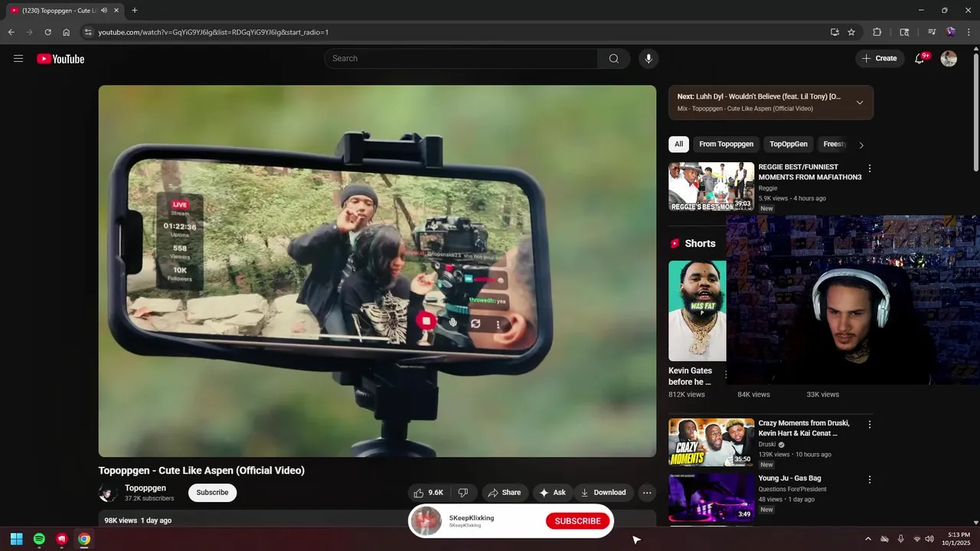Share the video
The height and width of the screenshot is (551, 980).
point(504,493)
